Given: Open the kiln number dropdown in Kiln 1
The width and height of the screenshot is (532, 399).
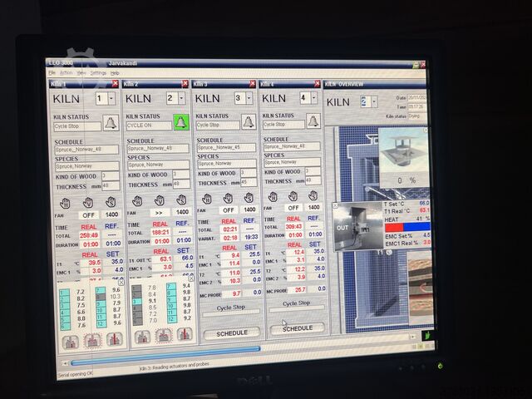Looking at the screenshot, I should click(x=111, y=98).
